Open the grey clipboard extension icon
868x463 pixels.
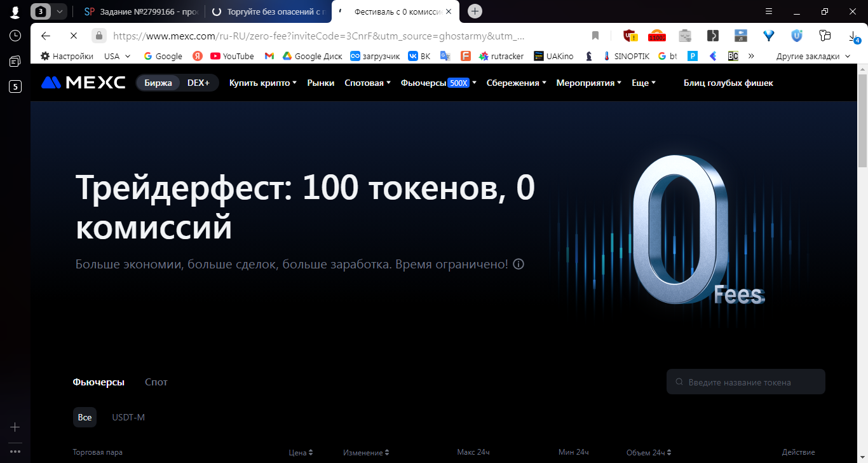click(x=685, y=36)
